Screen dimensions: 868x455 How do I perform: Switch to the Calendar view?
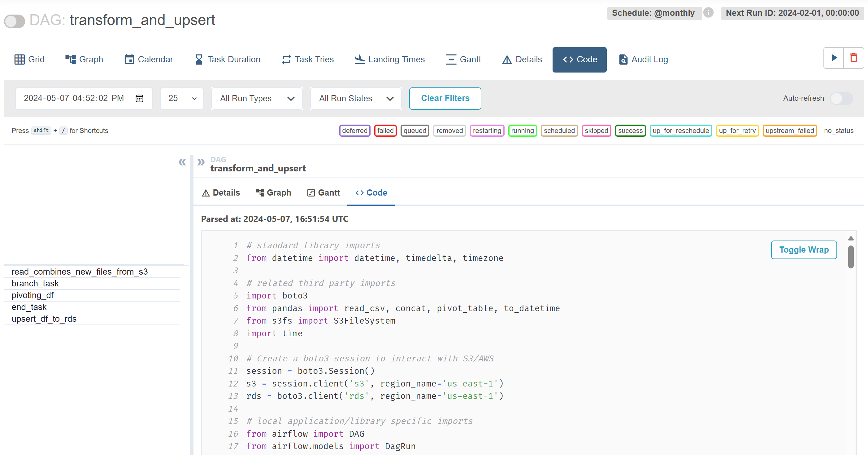pyautogui.click(x=148, y=60)
